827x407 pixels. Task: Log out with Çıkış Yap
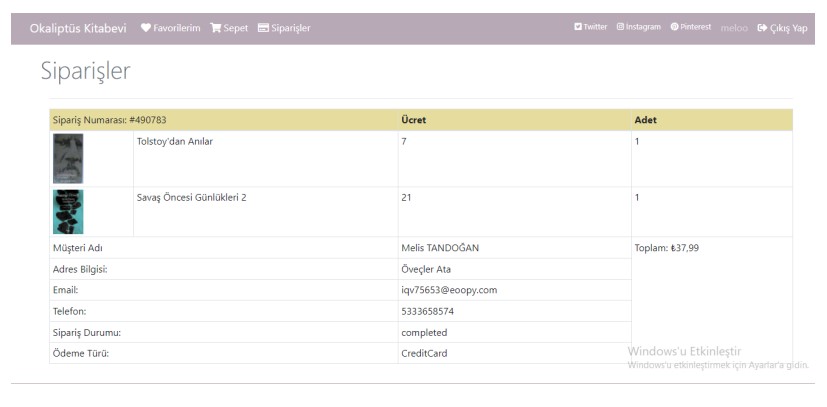[782, 28]
